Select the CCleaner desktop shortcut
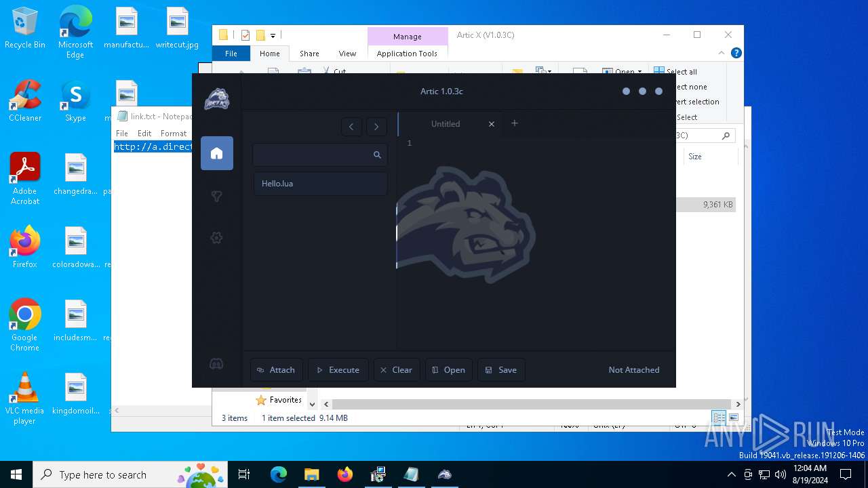Screen dimensions: 868x488 [x=25, y=102]
